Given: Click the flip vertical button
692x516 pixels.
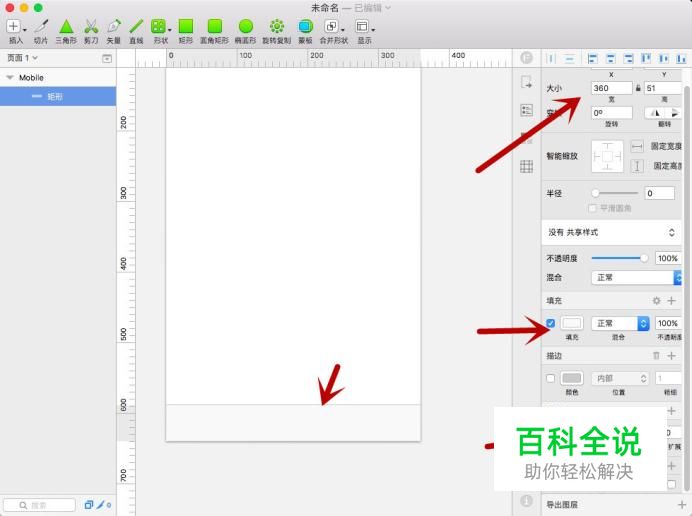Looking at the screenshot, I should click(x=673, y=113).
